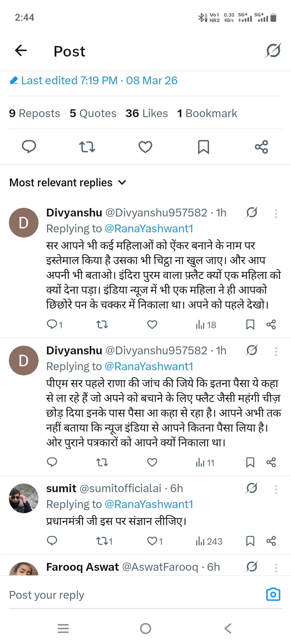Screen dimensions: 291x644
Task: Open Last edited 7:19 PM edit history
Action: pos(93,80)
